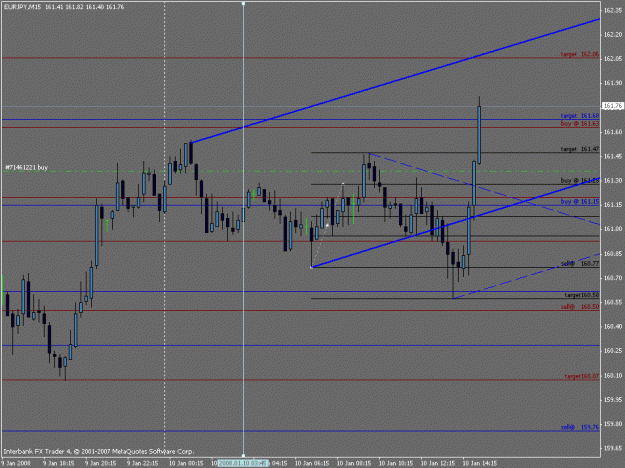Click the 'target160.58' label

(582, 295)
